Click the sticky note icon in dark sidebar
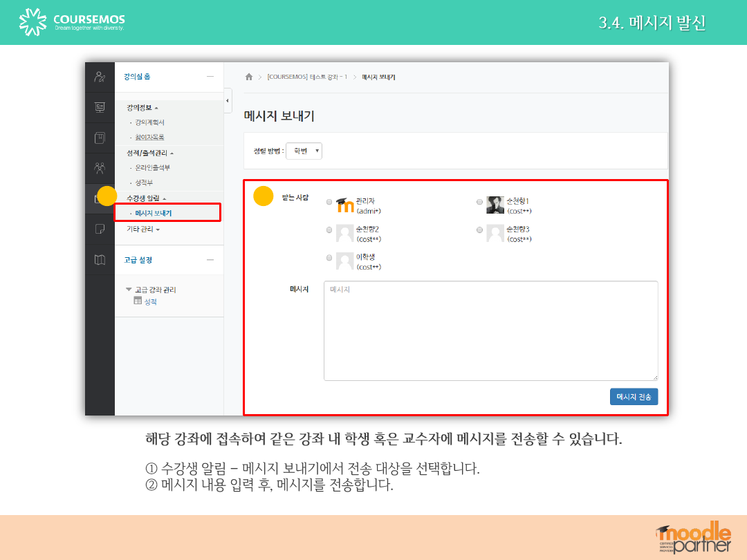Viewport: 747px width, 560px height. (100, 229)
